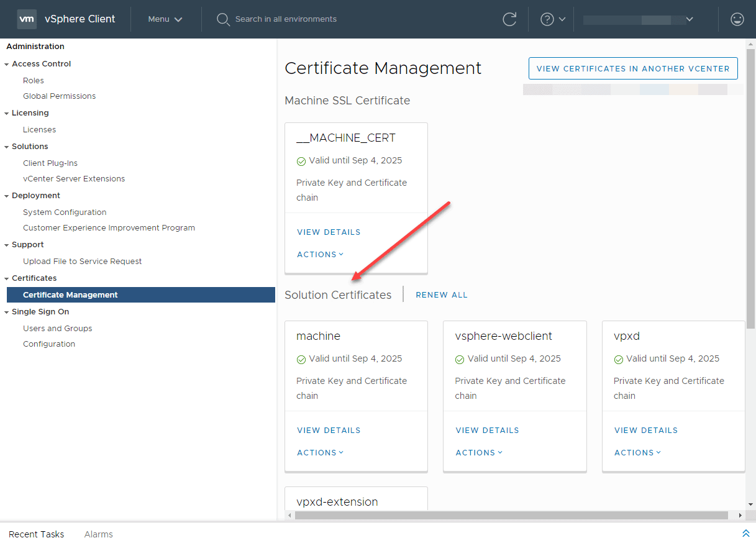Select Certificate Management in sidebar
The width and height of the screenshot is (756, 543).
coord(140,294)
